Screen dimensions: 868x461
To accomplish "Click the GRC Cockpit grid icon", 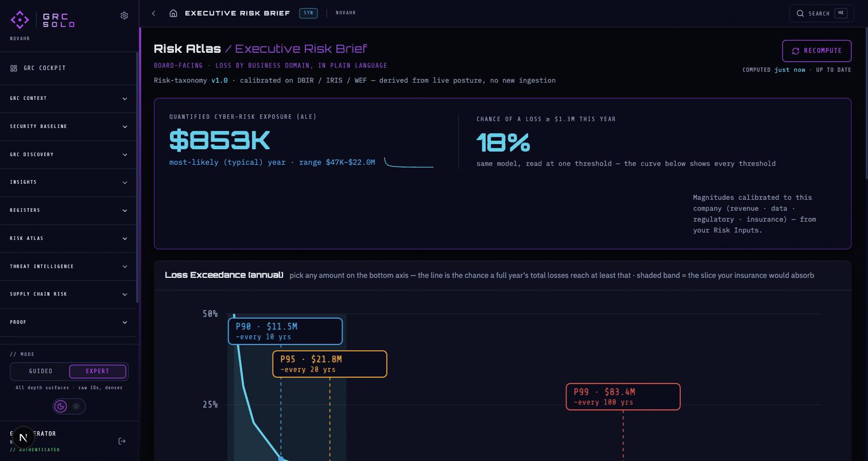I will [14, 68].
